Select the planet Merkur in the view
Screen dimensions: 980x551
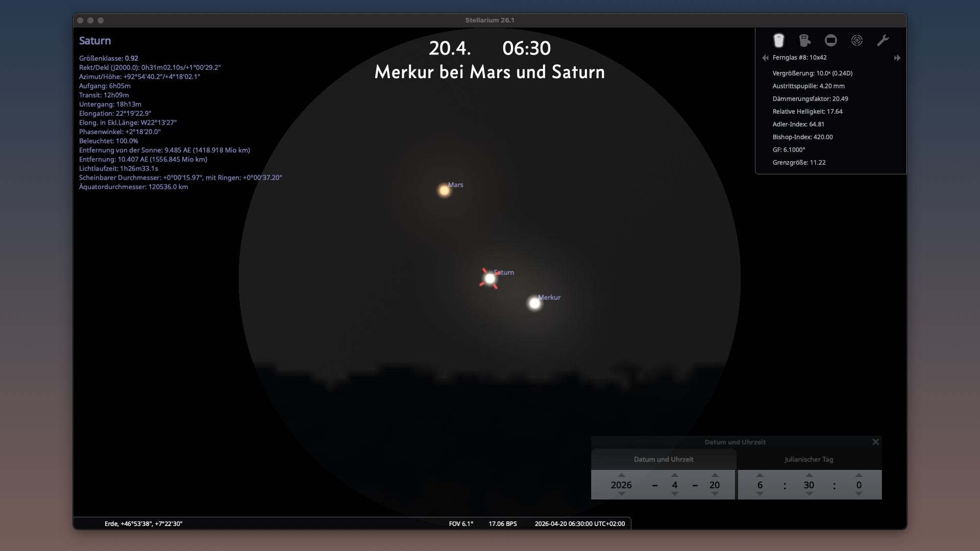[534, 304]
